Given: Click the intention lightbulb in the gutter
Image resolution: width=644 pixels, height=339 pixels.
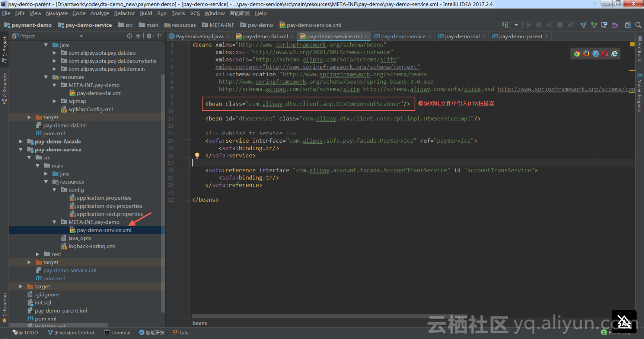Looking at the screenshot, I should click(197, 155).
